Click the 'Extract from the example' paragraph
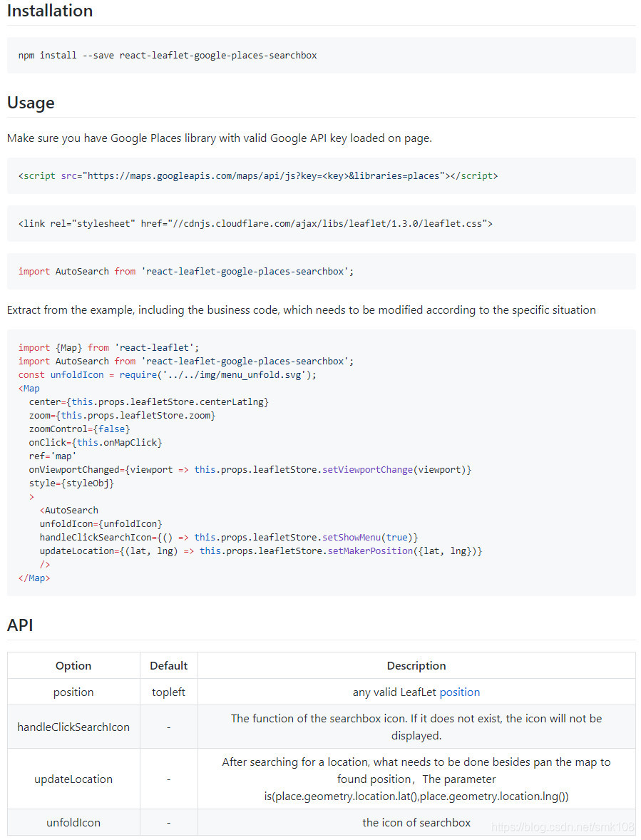This screenshot has width=641, height=840. [x=302, y=310]
